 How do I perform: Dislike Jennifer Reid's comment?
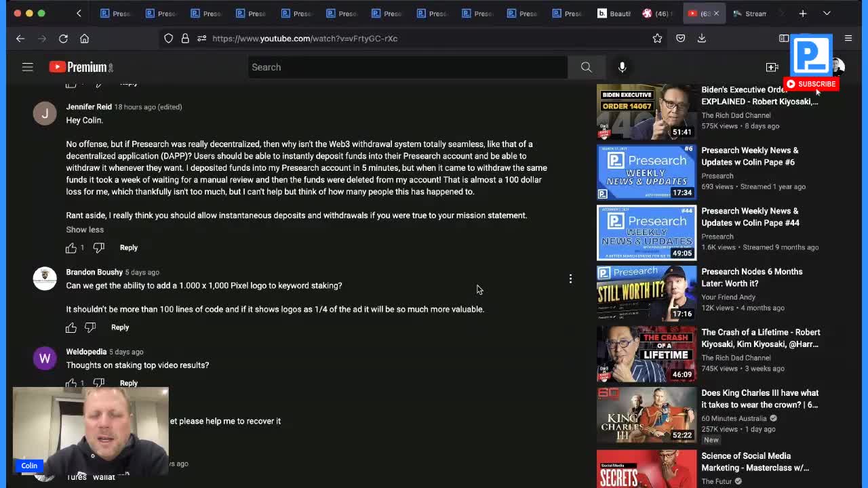pyautogui.click(x=98, y=248)
